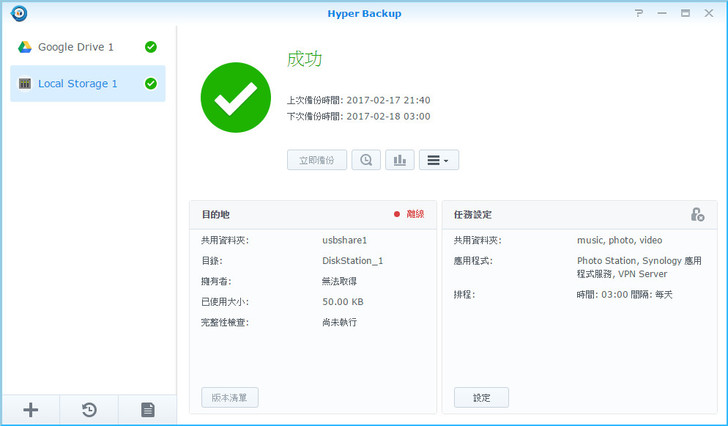Click the music, photo, video folders value
Image resolution: width=728 pixels, height=426 pixels.
619,240
